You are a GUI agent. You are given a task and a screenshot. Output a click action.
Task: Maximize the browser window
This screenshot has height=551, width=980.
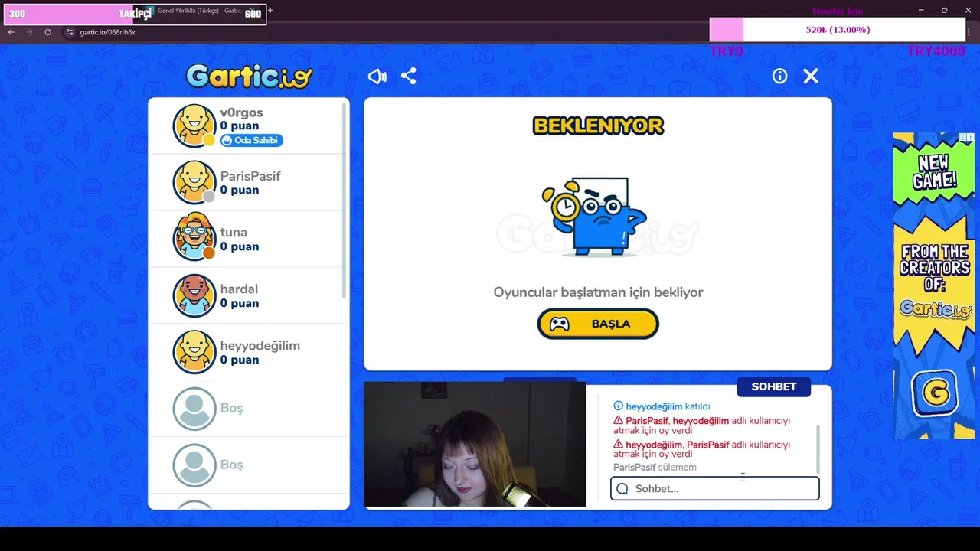944,10
